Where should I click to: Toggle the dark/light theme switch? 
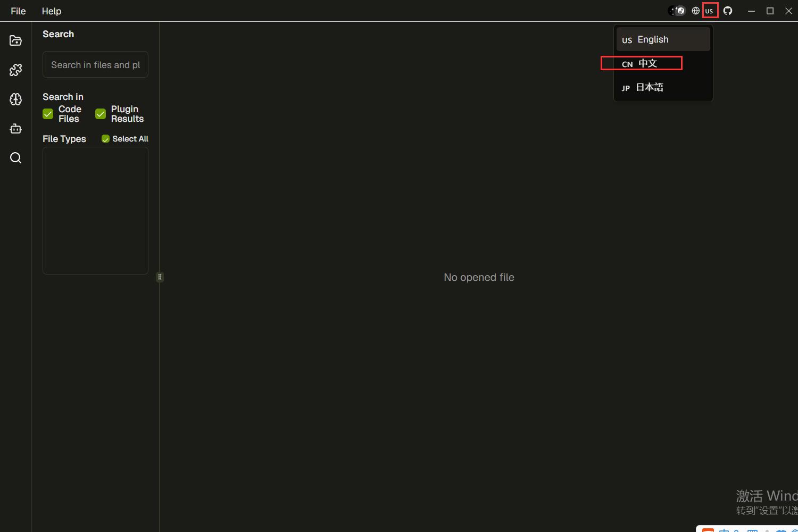(677, 11)
